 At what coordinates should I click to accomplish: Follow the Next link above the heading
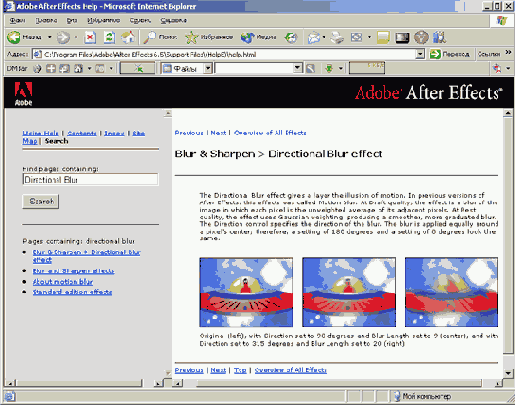(x=218, y=133)
